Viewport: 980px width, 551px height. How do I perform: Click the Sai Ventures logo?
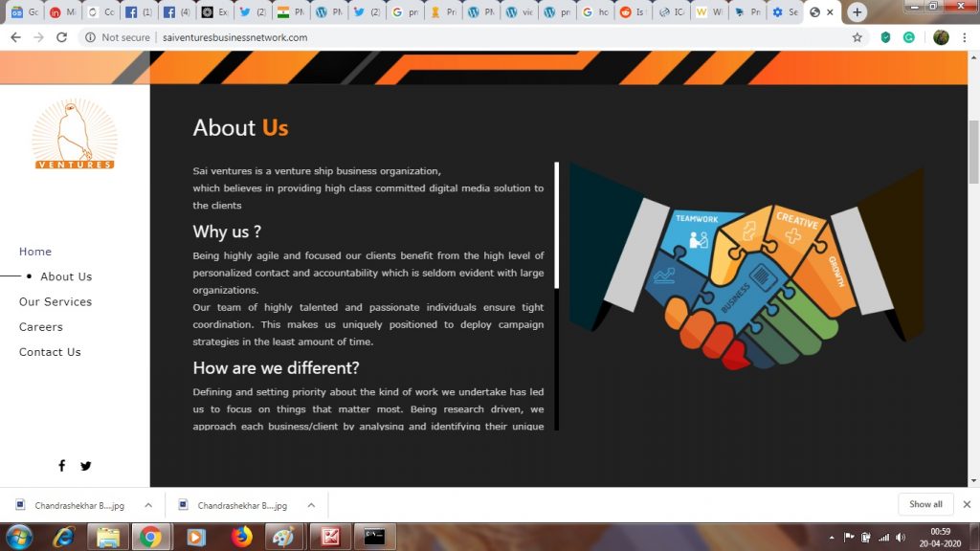(x=75, y=135)
